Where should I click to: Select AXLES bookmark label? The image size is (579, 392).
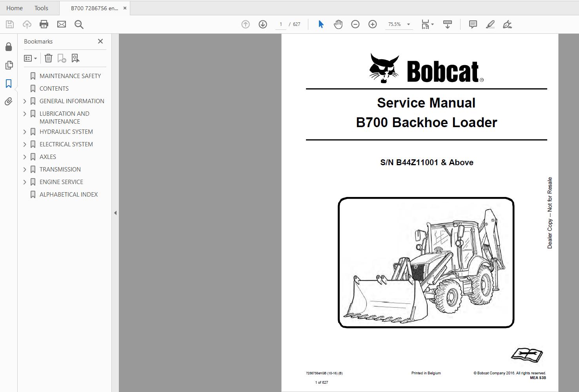tap(48, 157)
